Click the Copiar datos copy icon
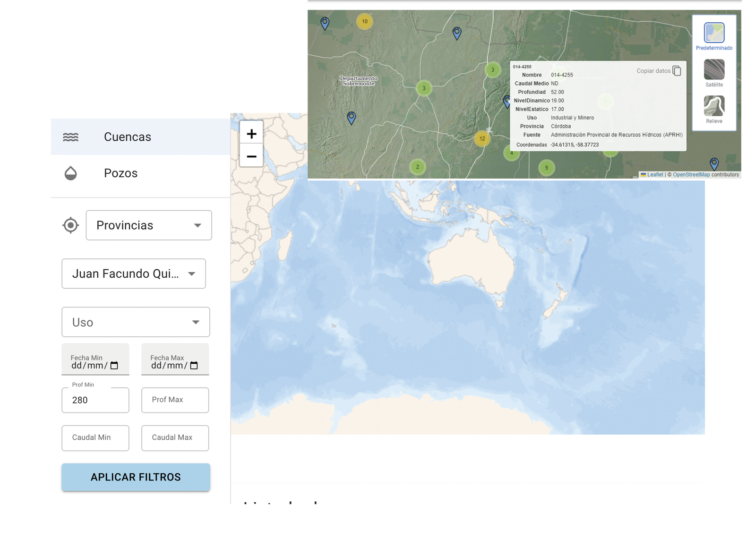Image resolution: width=756 pixels, height=540 pixels. [677, 71]
